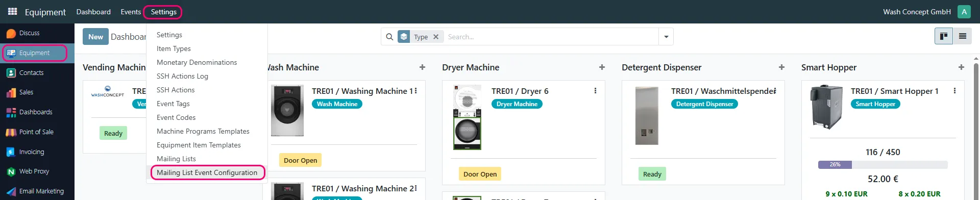Remove the Type filter with its X

pyautogui.click(x=436, y=37)
